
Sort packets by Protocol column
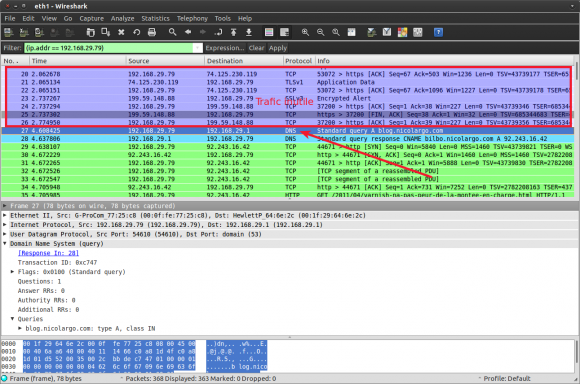pyautogui.click(x=299, y=61)
